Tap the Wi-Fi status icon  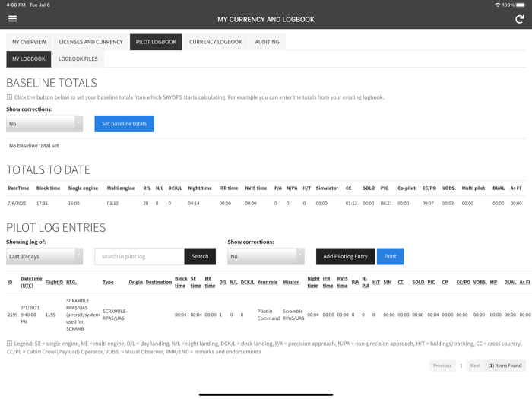[x=497, y=5]
